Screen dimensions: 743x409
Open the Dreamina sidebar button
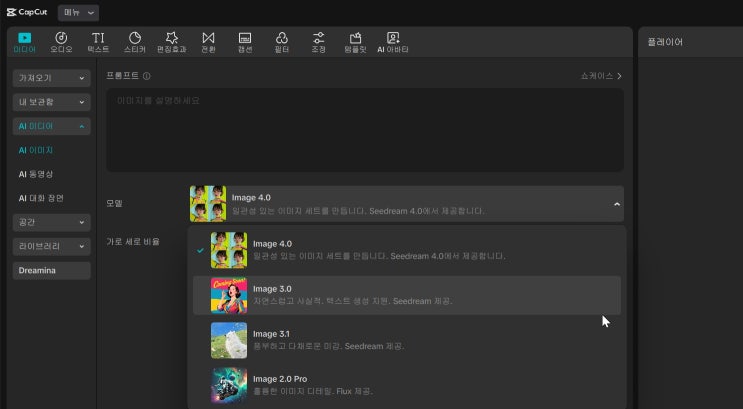coord(51,271)
